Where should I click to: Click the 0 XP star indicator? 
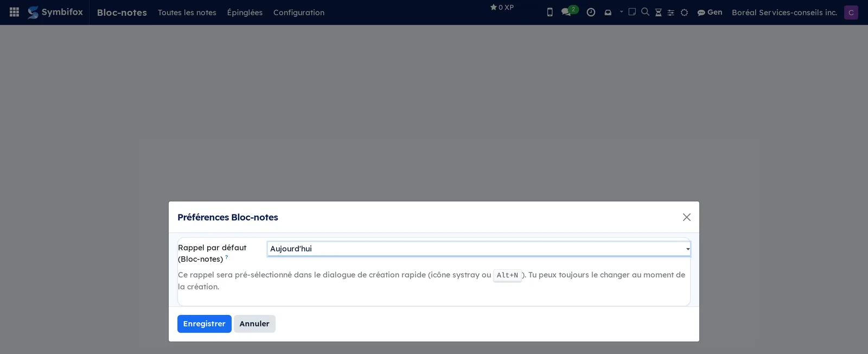(502, 7)
